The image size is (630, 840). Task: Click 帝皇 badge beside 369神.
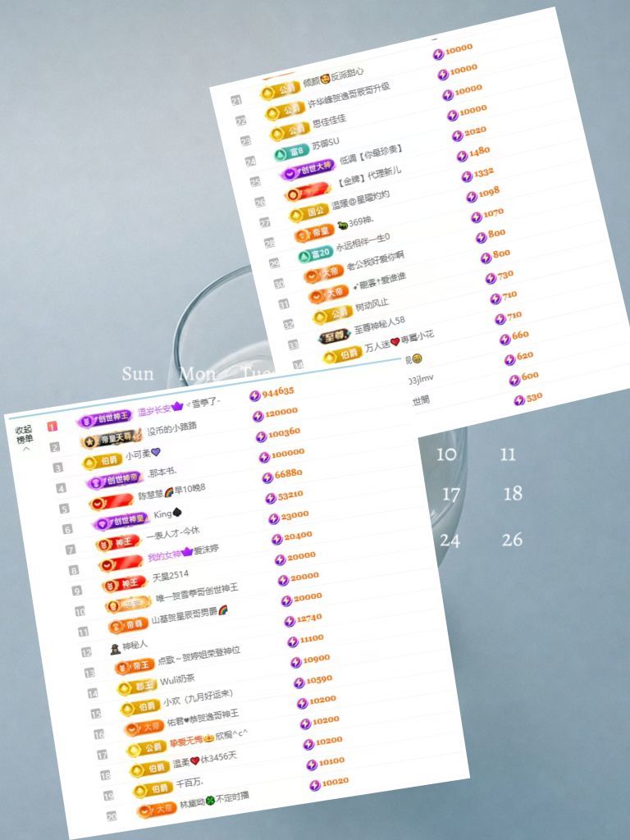tap(314, 232)
